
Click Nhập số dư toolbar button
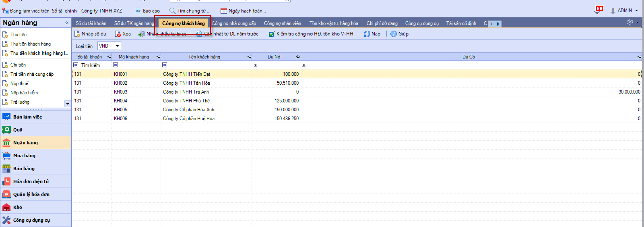91,34
